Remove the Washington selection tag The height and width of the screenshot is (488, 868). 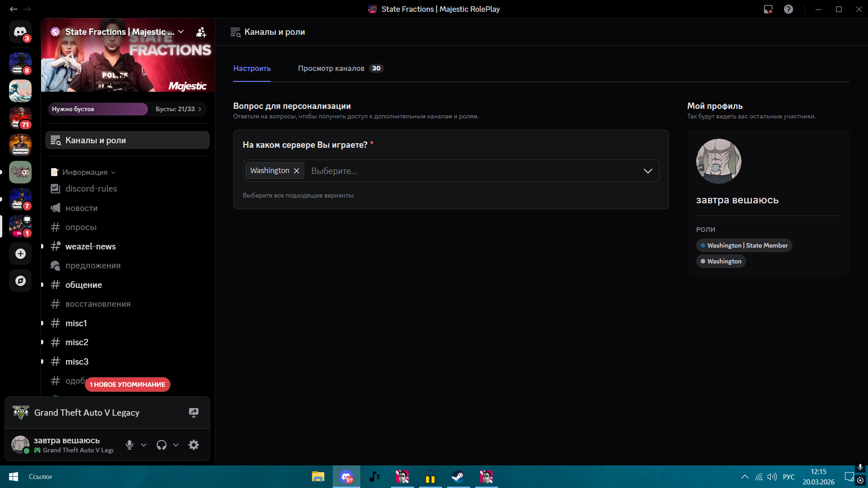coord(297,171)
